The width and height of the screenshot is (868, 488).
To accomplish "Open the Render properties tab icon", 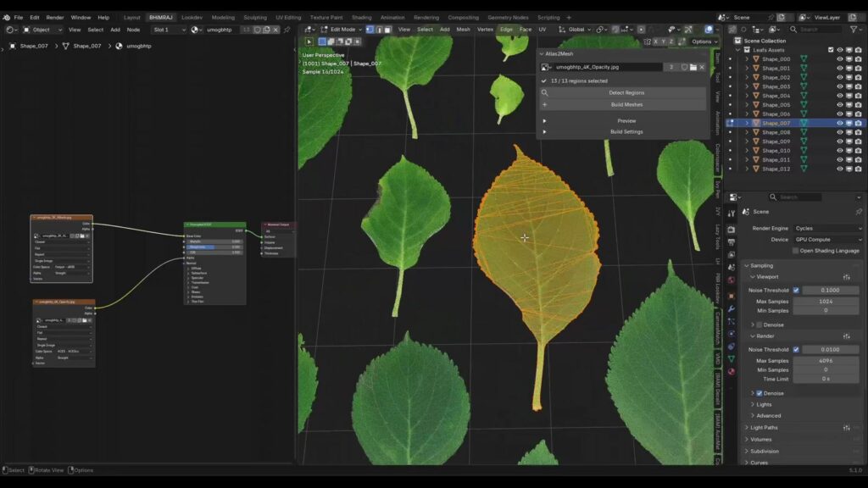I will (732, 229).
